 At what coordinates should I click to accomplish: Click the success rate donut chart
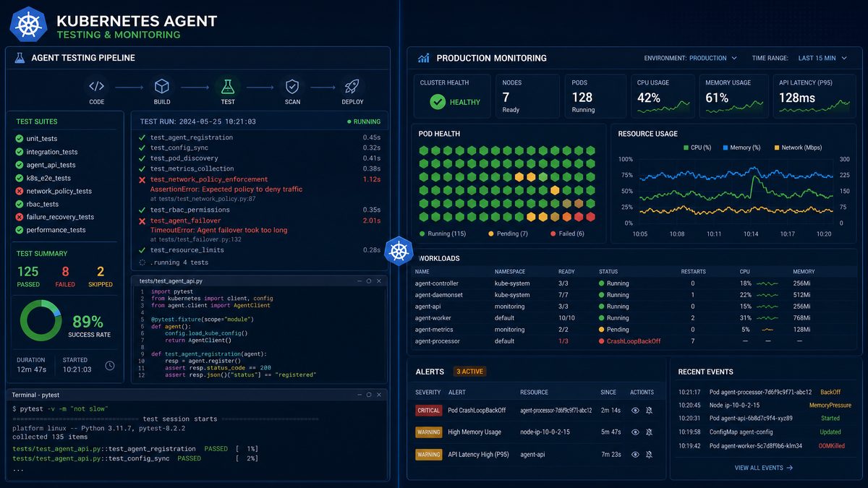pyautogui.click(x=41, y=320)
